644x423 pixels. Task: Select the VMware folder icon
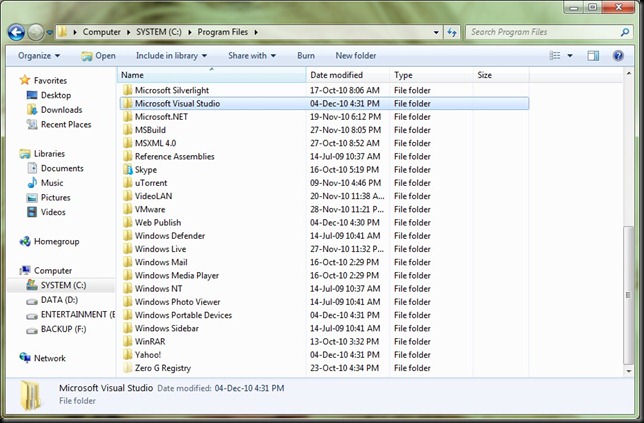(128, 209)
